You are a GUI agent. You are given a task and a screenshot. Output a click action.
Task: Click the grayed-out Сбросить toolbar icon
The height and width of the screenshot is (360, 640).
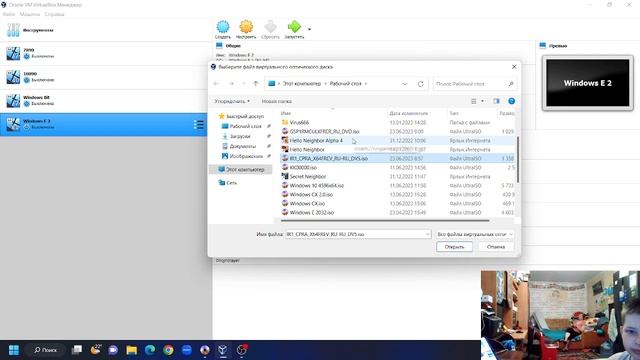tap(270, 29)
